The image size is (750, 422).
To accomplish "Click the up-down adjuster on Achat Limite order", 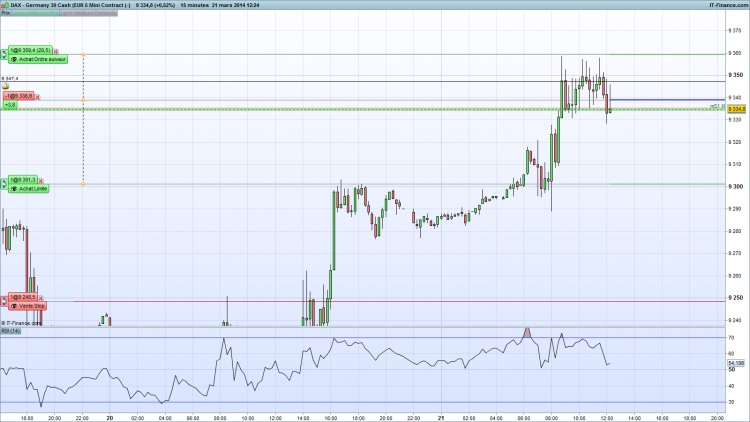I will point(4,184).
